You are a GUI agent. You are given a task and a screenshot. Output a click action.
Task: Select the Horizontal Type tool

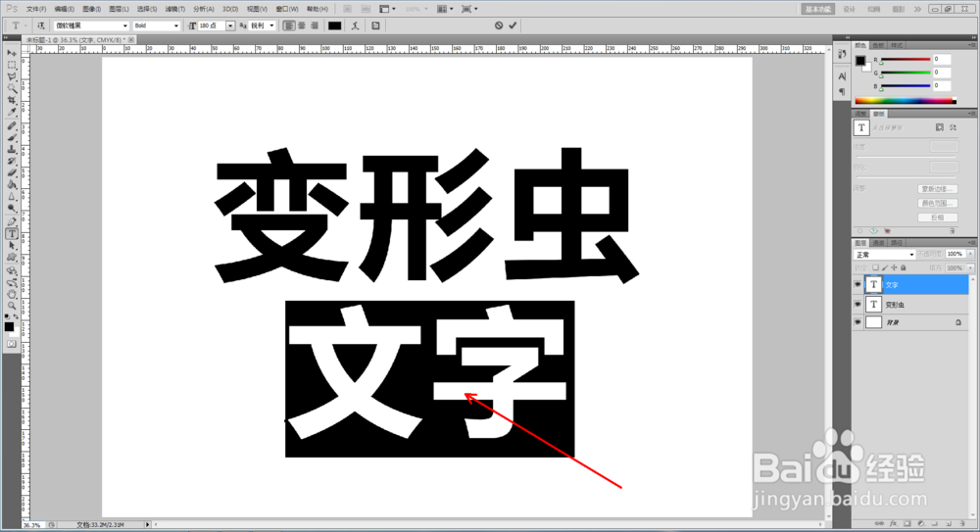click(11, 234)
